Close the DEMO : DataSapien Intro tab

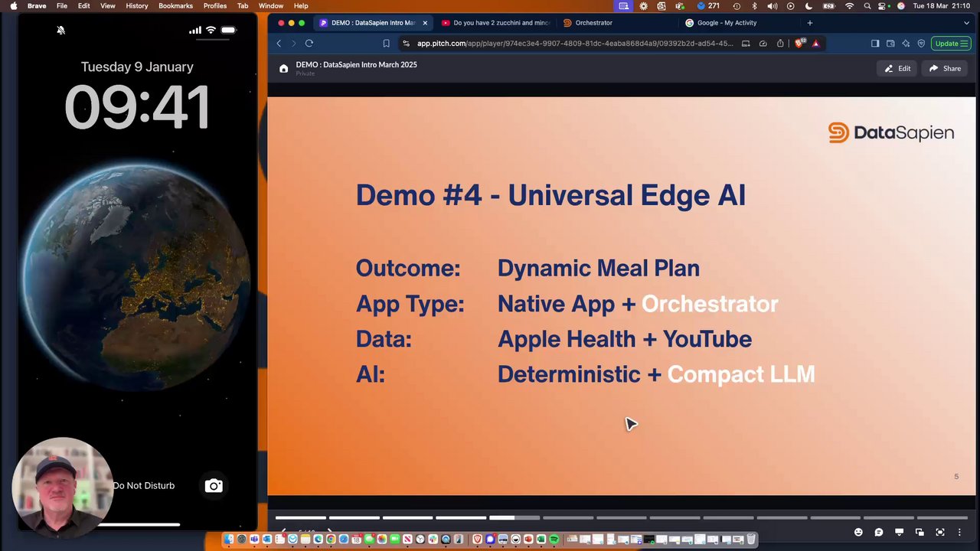click(425, 23)
